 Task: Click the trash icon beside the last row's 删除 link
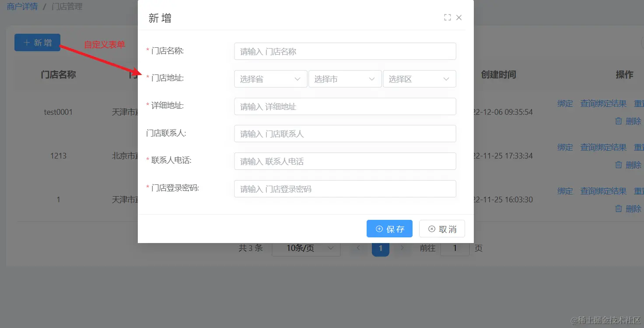coord(619,208)
